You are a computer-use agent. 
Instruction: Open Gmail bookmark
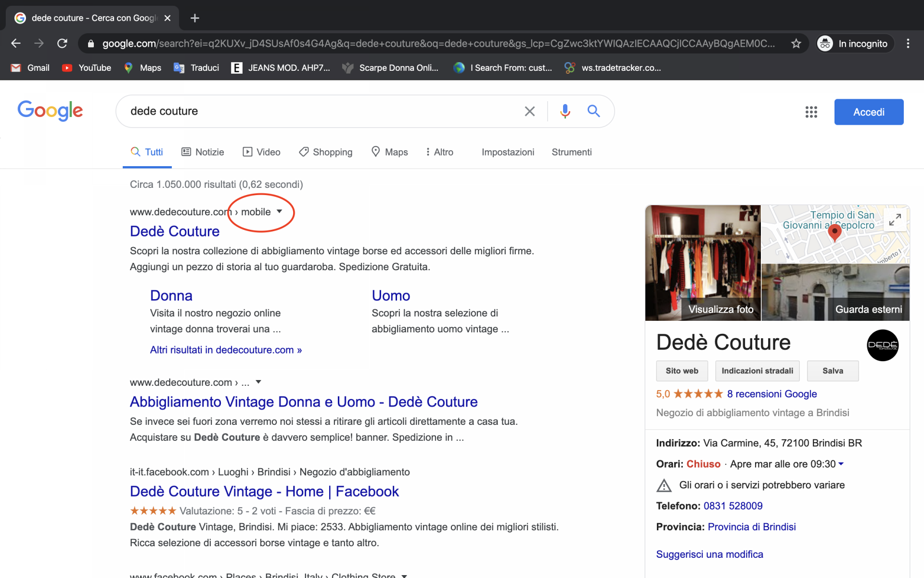pyautogui.click(x=30, y=68)
